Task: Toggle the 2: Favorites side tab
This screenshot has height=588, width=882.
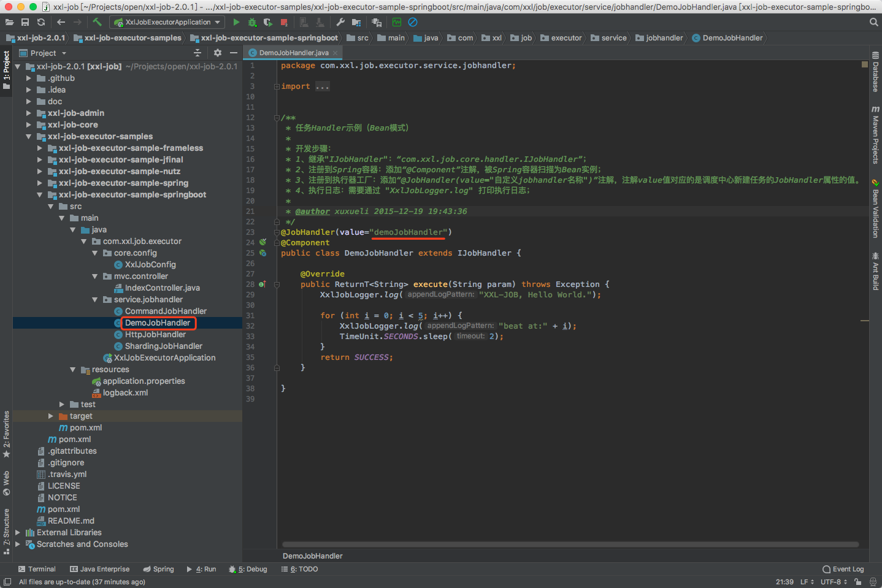Action: pyautogui.click(x=6, y=434)
